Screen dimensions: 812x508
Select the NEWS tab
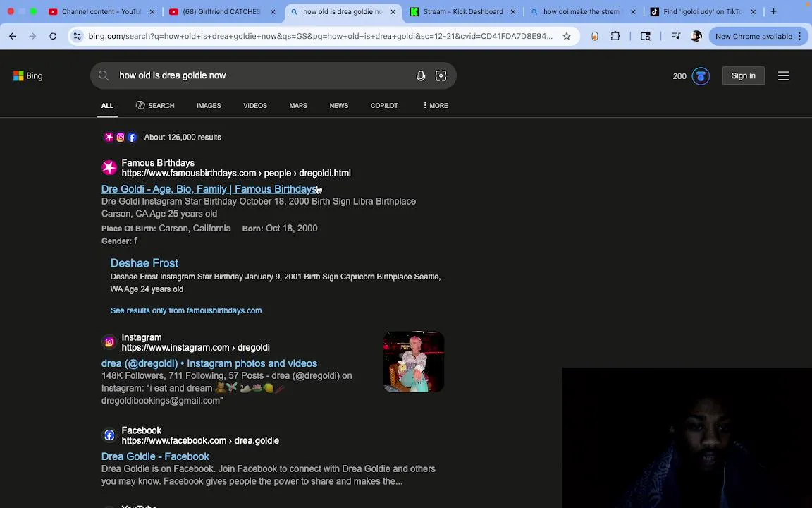338,105
